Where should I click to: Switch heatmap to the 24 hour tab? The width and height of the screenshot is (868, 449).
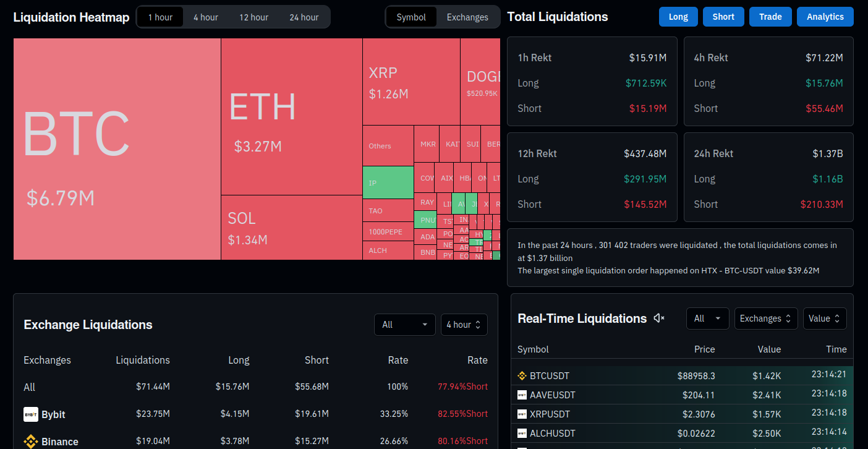pos(304,17)
